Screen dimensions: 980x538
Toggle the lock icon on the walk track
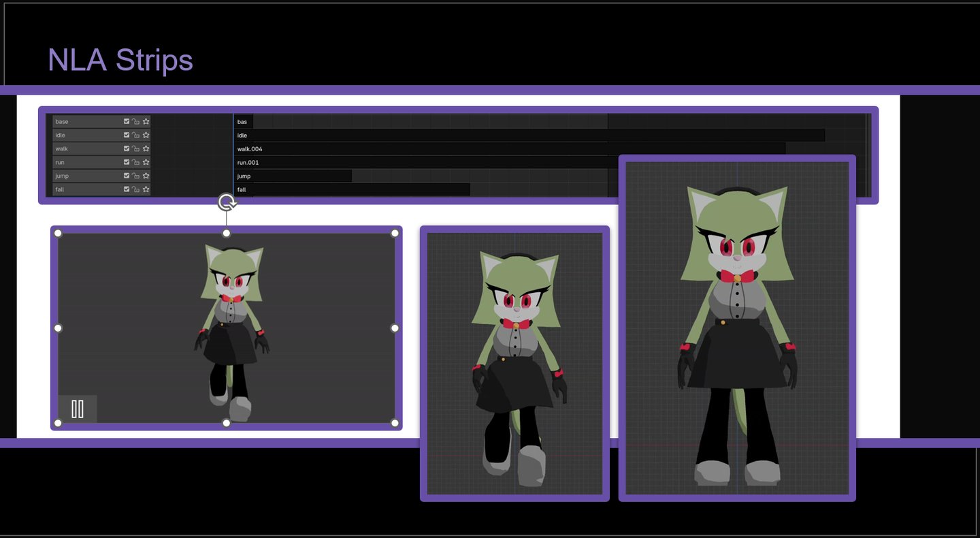[x=136, y=148]
